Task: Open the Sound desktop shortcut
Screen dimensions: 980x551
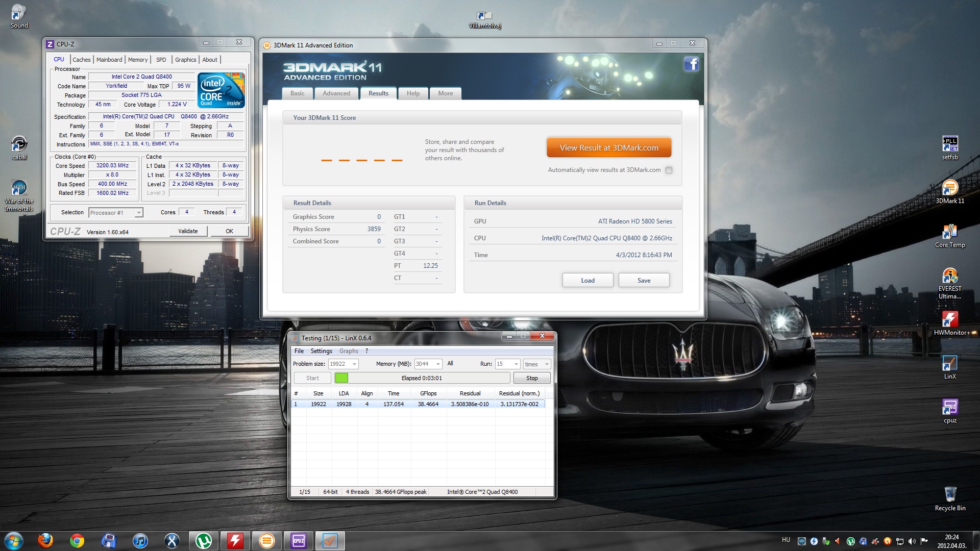Action: click(19, 16)
